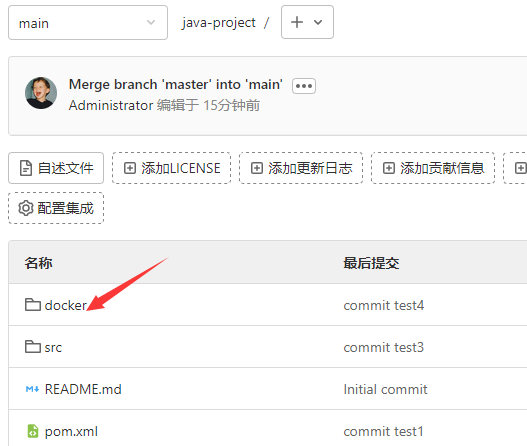Screen dimensions: 527x446
Task: Open the 自述文件 readme button
Action: [56, 168]
